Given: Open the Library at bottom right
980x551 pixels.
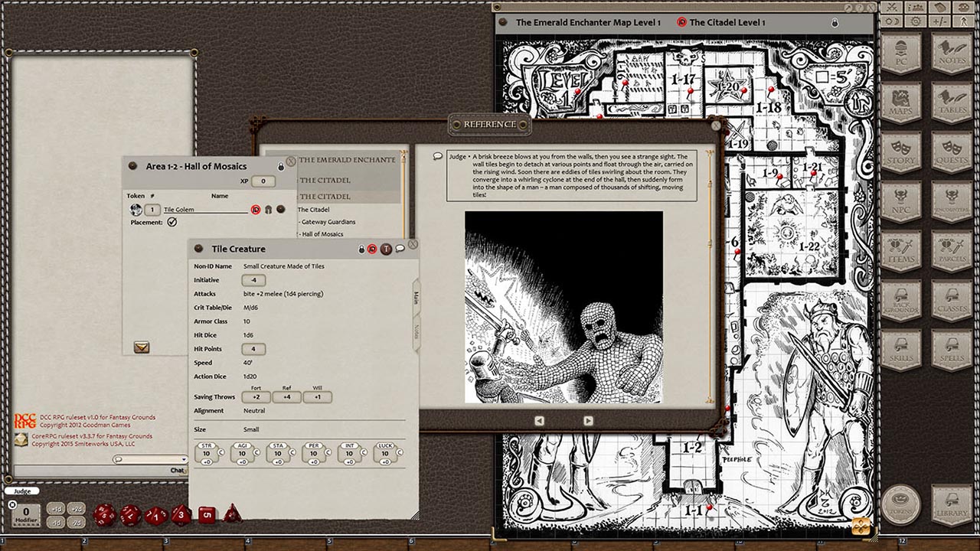Looking at the screenshot, I should coord(952,505).
